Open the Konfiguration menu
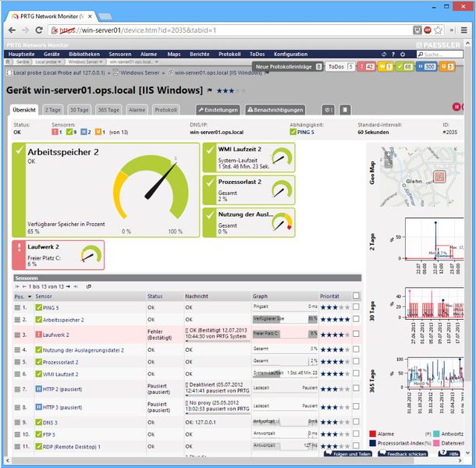This screenshot has height=468, width=476. click(x=290, y=55)
